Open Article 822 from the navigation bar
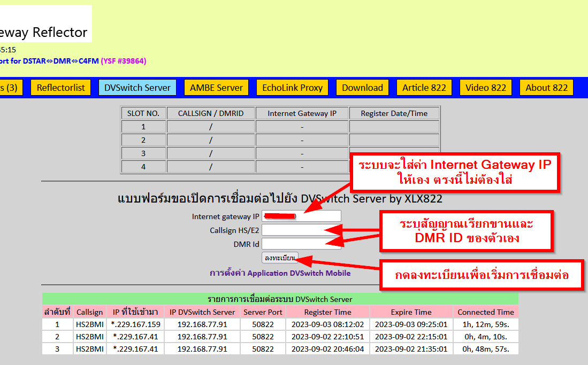 (x=424, y=88)
